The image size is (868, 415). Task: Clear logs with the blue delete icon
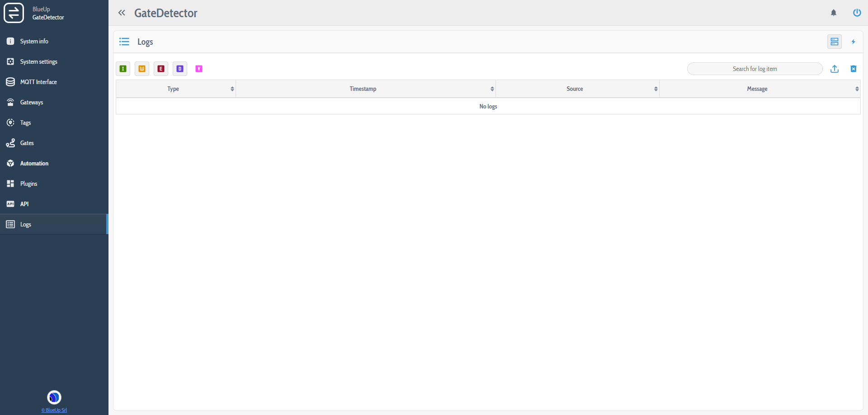tap(854, 69)
